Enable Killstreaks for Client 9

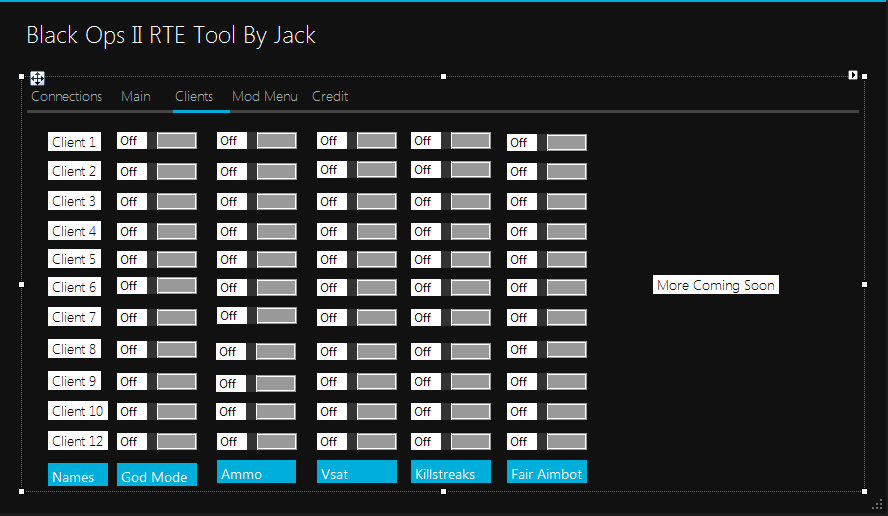(451, 381)
